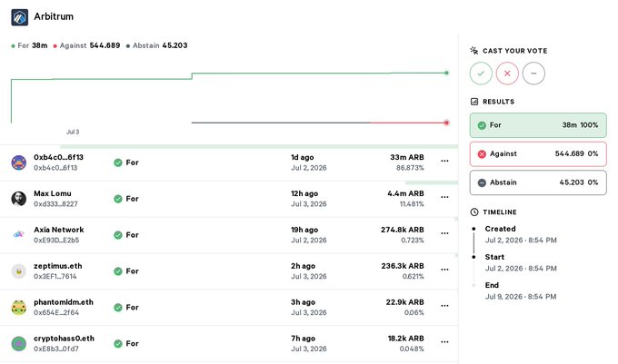
Task: Click the 19h ago timestamp
Action: click(x=304, y=230)
